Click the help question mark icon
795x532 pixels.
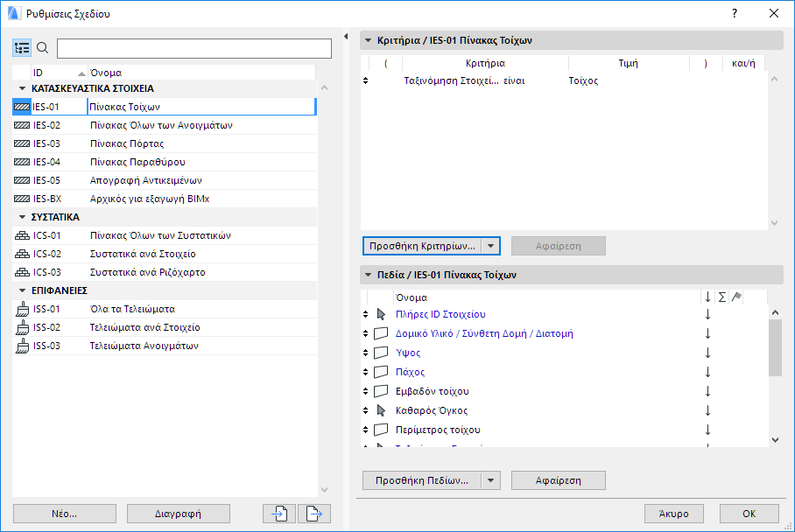[x=735, y=13]
